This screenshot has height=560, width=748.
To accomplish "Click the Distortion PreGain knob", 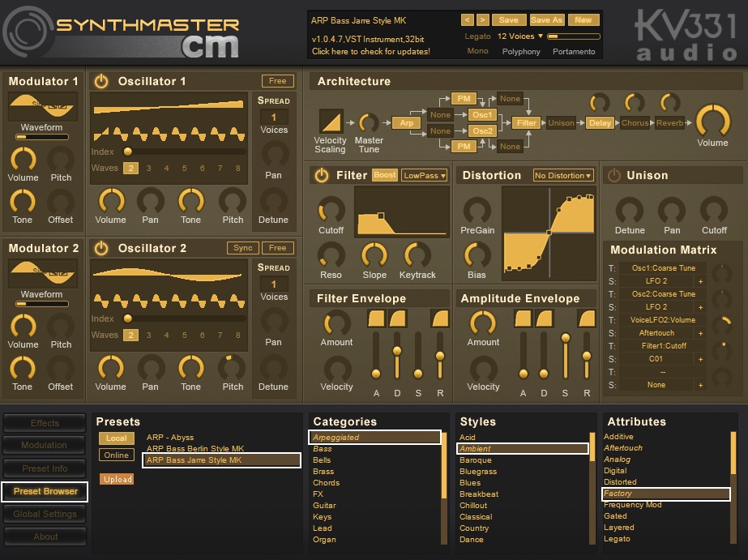I will tap(477, 210).
